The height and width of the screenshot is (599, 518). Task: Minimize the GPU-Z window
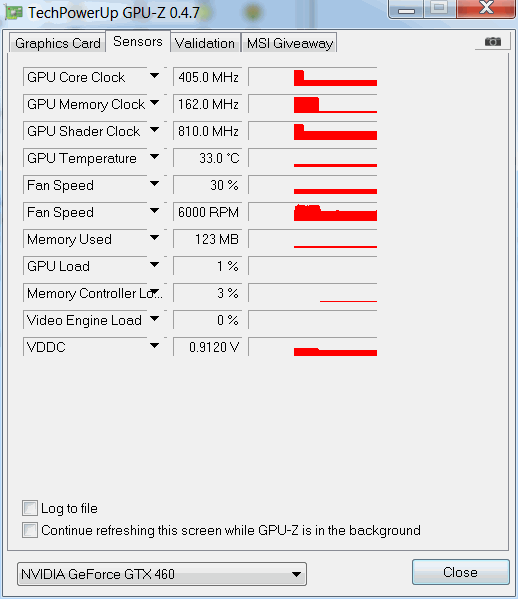(x=406, y=9)
